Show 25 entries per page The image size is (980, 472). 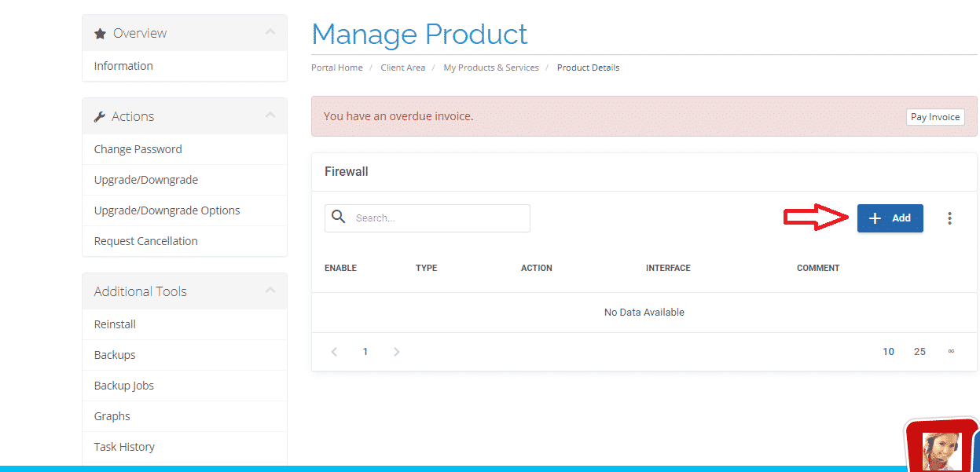[x=919, y=352]
